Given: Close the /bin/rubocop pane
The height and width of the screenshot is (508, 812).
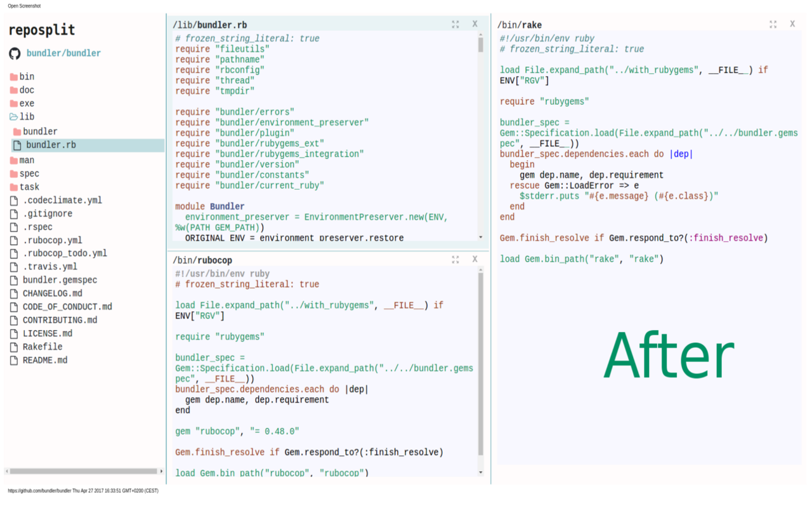Looking at the screenshot, I should [475, 260].
